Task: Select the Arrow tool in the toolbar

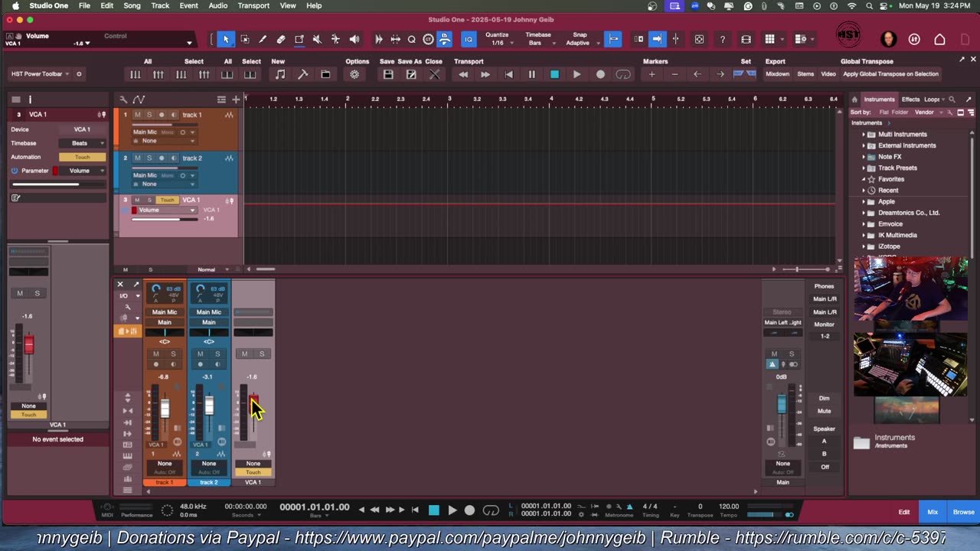Action: pyautogui.click(x=225, y=39)
